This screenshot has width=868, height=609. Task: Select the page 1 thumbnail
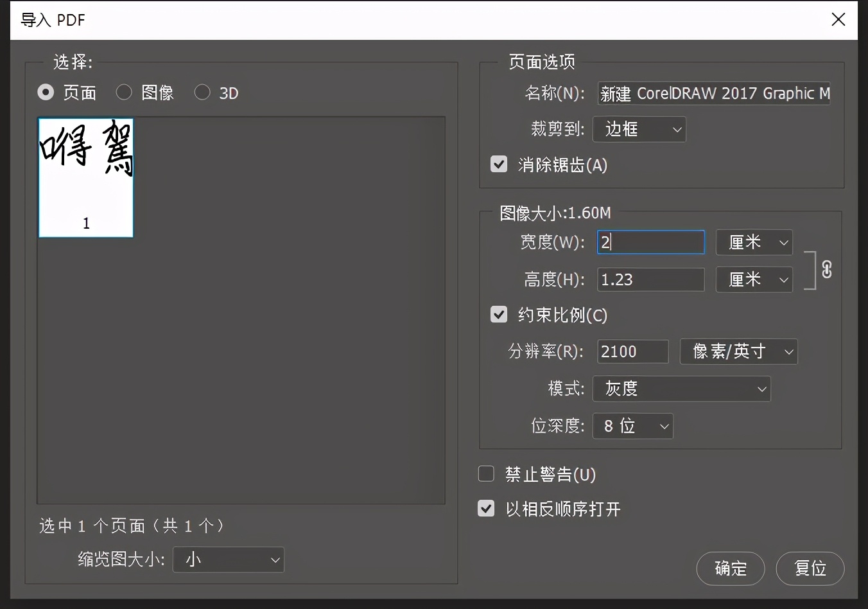tap(86, 177)
